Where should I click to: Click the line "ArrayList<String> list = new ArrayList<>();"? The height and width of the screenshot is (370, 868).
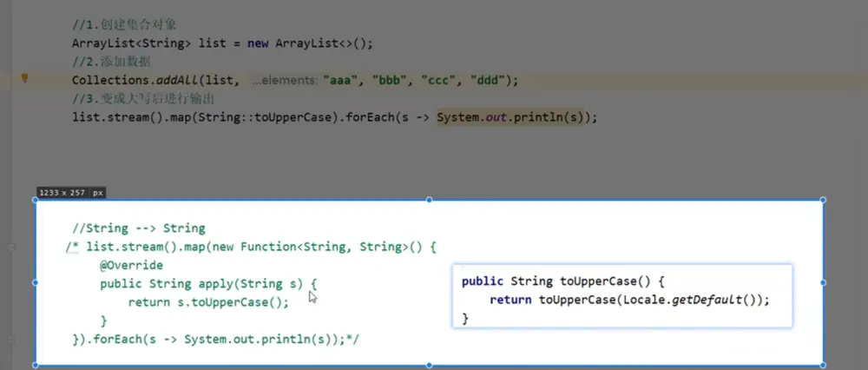pyautogui.click(x=222, y=43)
